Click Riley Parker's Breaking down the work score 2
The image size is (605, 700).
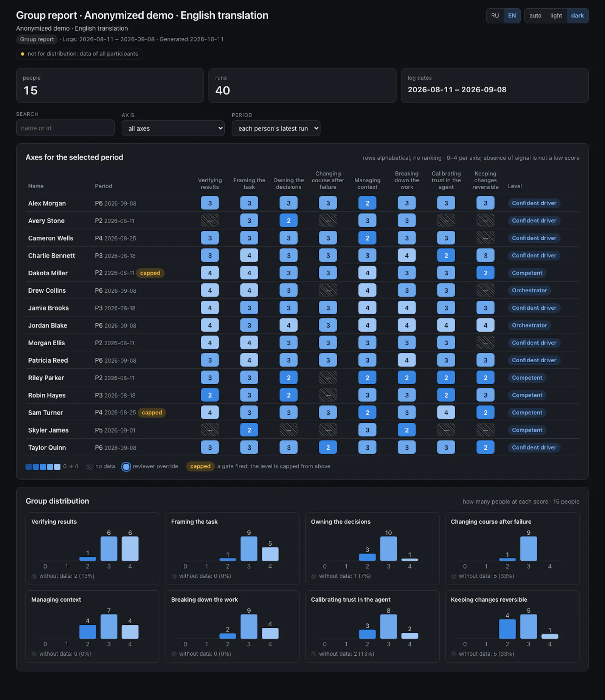click(x=407, y=378)
